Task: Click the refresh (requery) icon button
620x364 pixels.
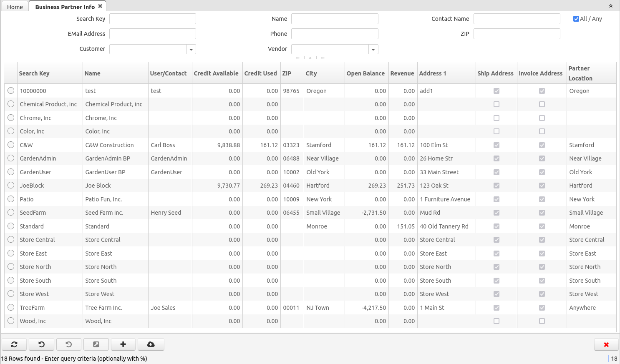Action: click(14, 344)
